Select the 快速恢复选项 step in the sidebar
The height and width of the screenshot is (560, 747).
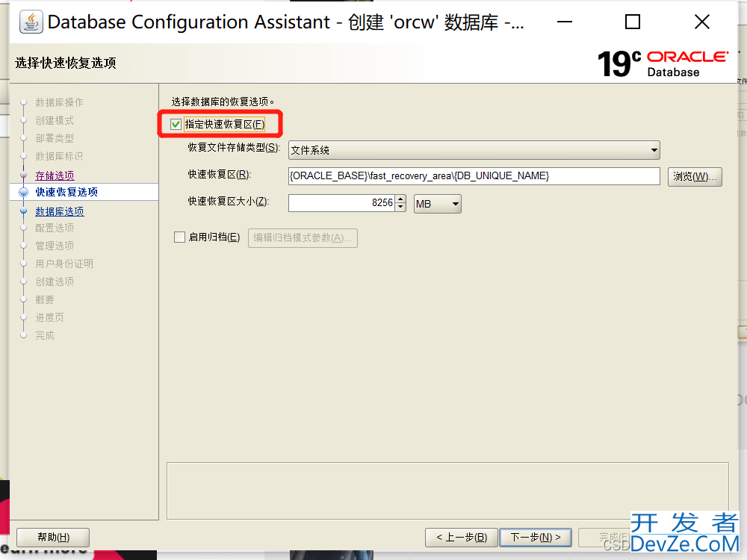pos(66,192)
